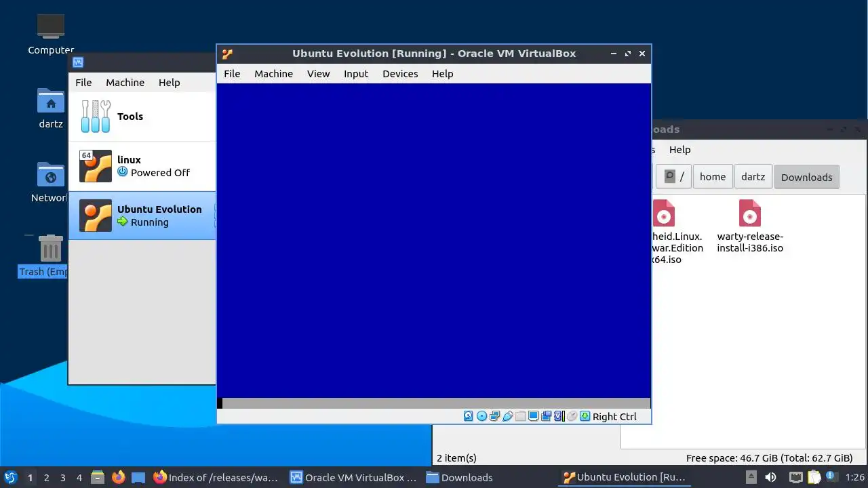Click the wired network tray icon

(x=796, y=477)
